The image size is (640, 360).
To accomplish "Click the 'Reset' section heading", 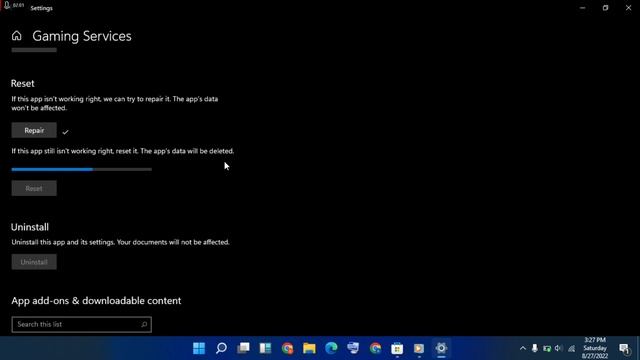I will point(22,83).
